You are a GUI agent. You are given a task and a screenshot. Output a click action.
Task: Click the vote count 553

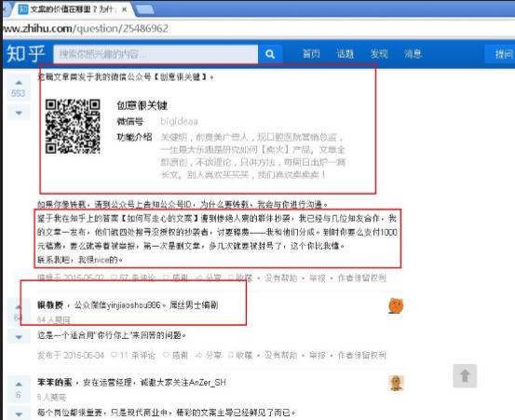19,93
